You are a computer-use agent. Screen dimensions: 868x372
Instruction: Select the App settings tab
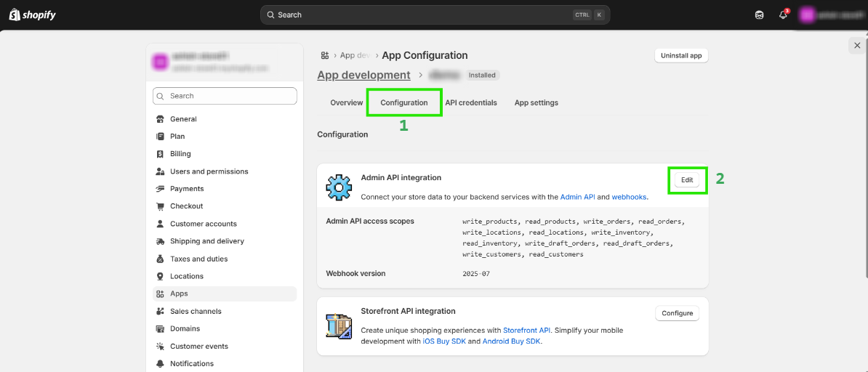[x=537, y=102]
